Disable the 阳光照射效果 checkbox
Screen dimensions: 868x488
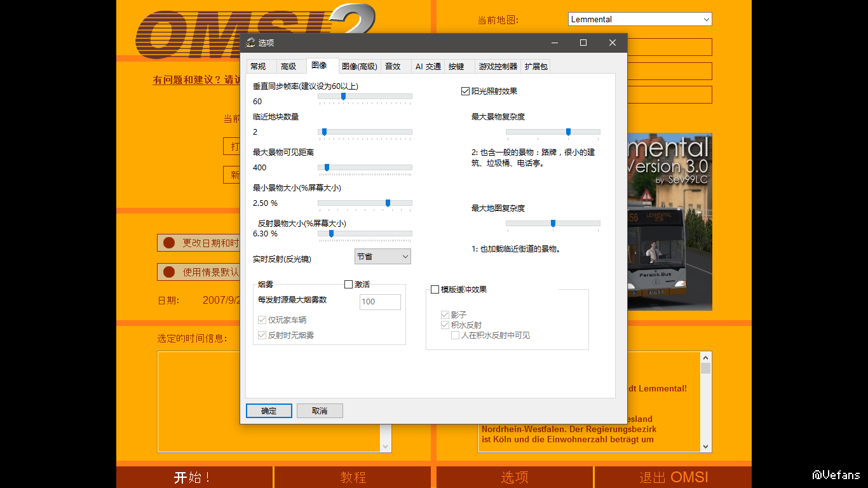(x=465, y=91)
